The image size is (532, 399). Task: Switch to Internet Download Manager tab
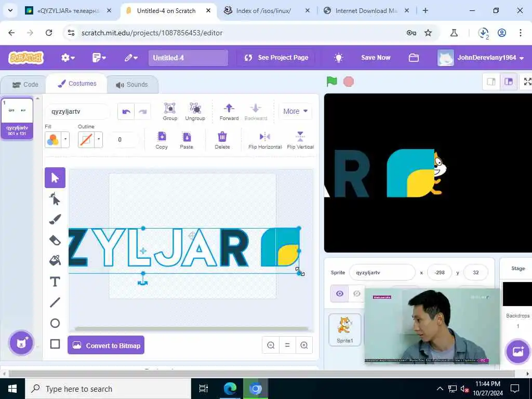(366, 11)
